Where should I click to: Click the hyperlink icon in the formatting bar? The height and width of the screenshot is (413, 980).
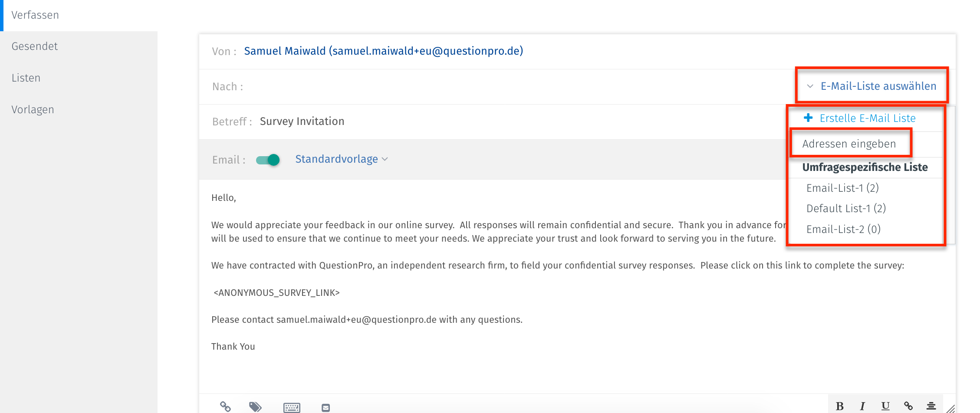coord(908,406)
